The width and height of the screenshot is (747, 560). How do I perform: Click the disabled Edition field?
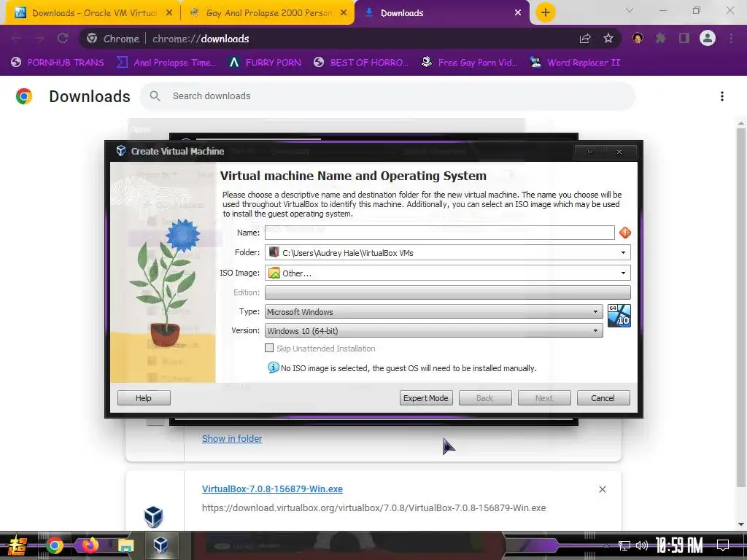tap(447, 292)
